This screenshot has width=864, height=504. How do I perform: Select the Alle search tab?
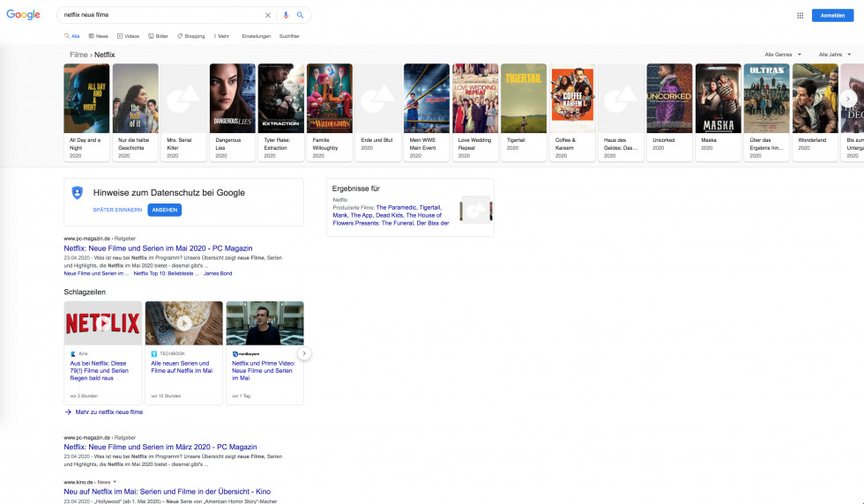click(x=72, y=36)
